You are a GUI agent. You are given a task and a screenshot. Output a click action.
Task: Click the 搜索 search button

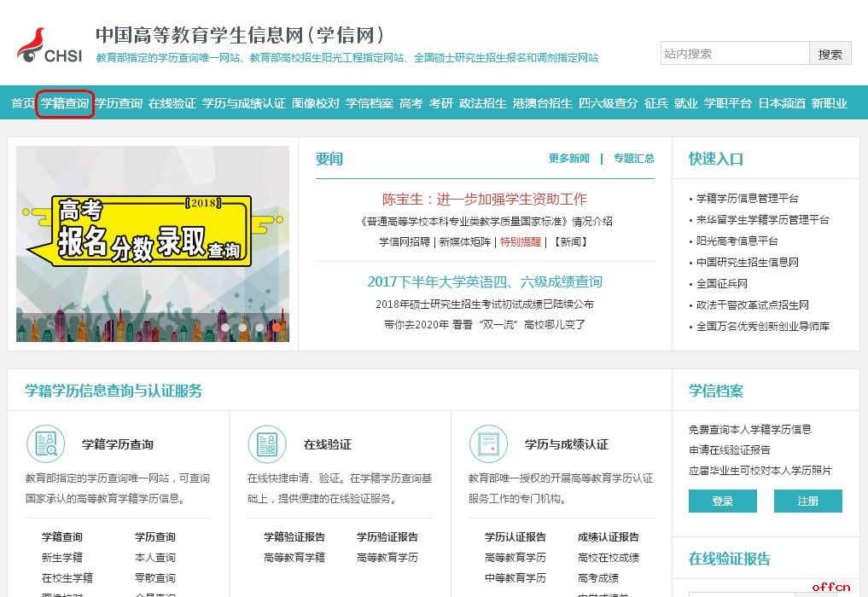(830, 53)
